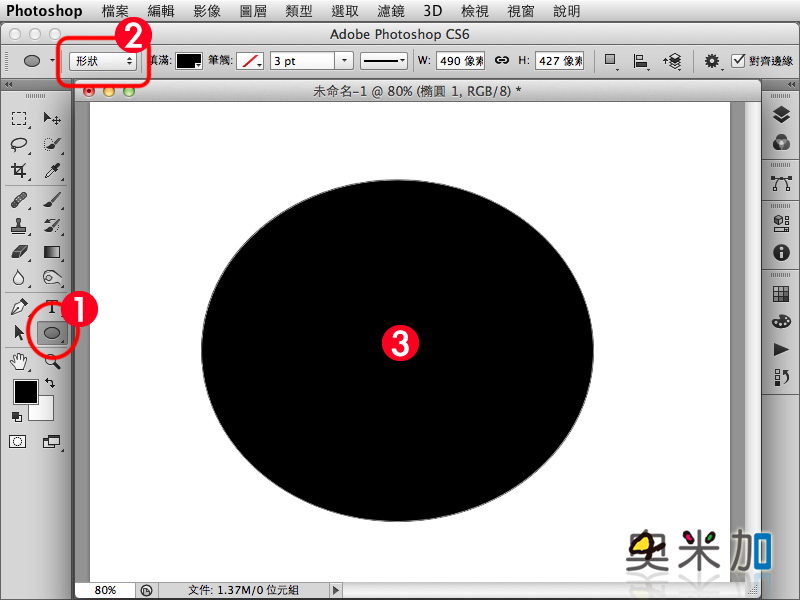
Task: Open the gear geometry options
Action: point(712,61)
